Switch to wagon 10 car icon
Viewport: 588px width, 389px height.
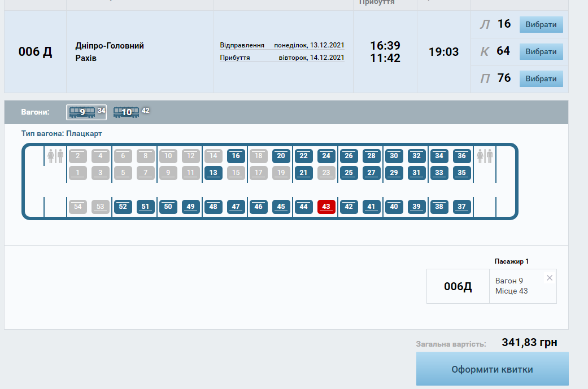[126, 112]
